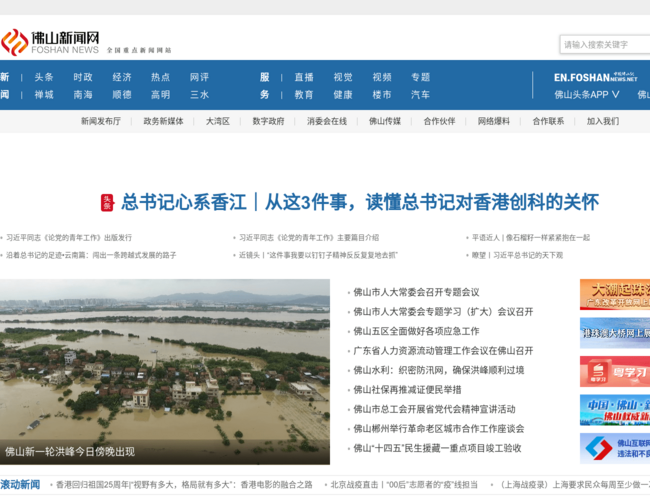Image resolution: width=650 pixels, height=500 pixels.
Task: Click the 加入我们 link
Action: 602,121
